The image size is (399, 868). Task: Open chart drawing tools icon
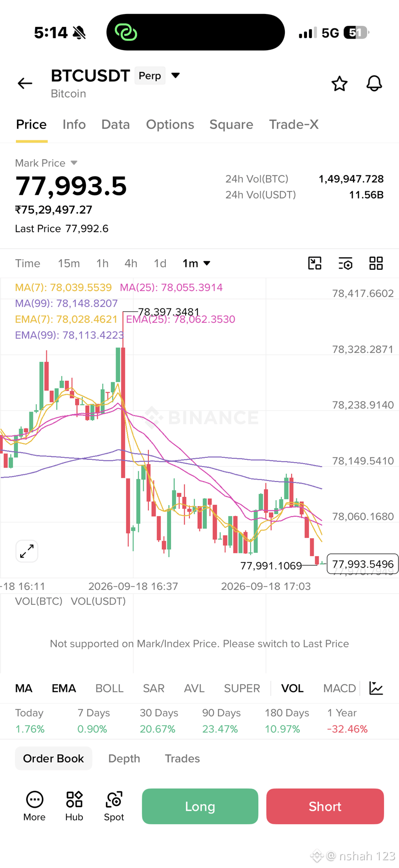(315, 263)
